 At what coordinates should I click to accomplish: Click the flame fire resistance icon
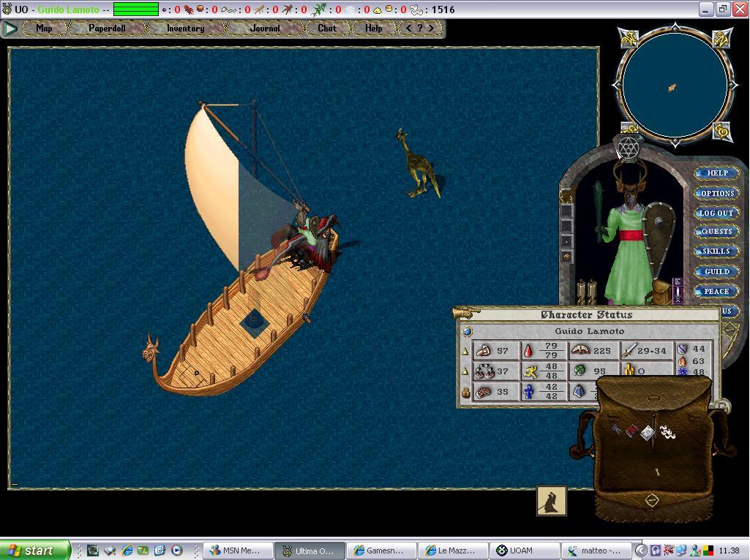point(683,362)
